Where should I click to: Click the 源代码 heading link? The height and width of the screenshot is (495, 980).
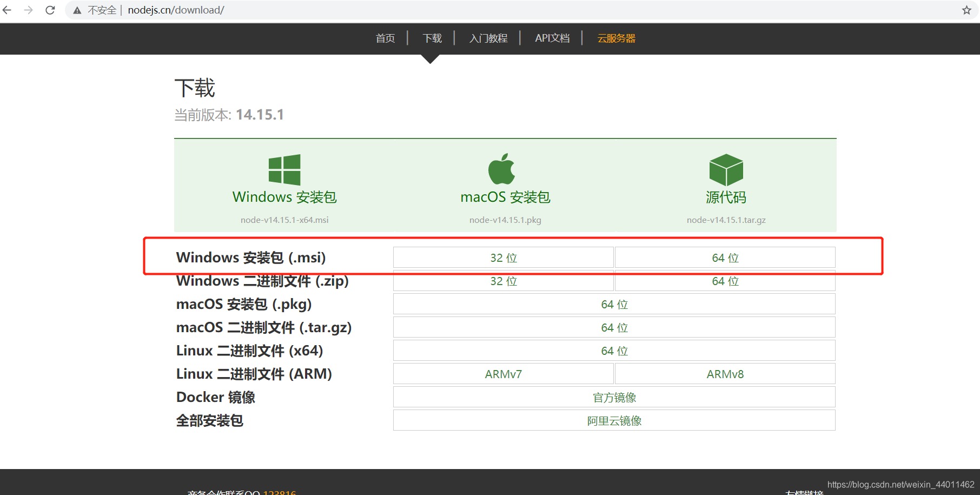pos(726,197)
